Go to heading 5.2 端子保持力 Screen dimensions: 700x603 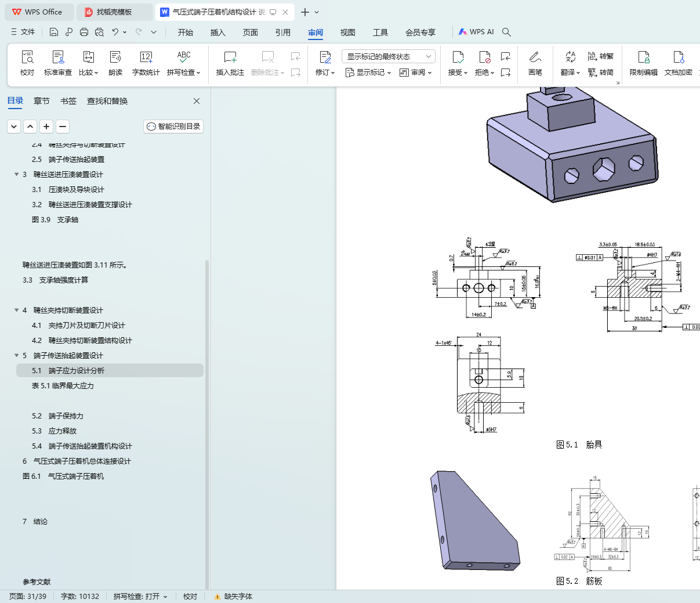[57, 416]
